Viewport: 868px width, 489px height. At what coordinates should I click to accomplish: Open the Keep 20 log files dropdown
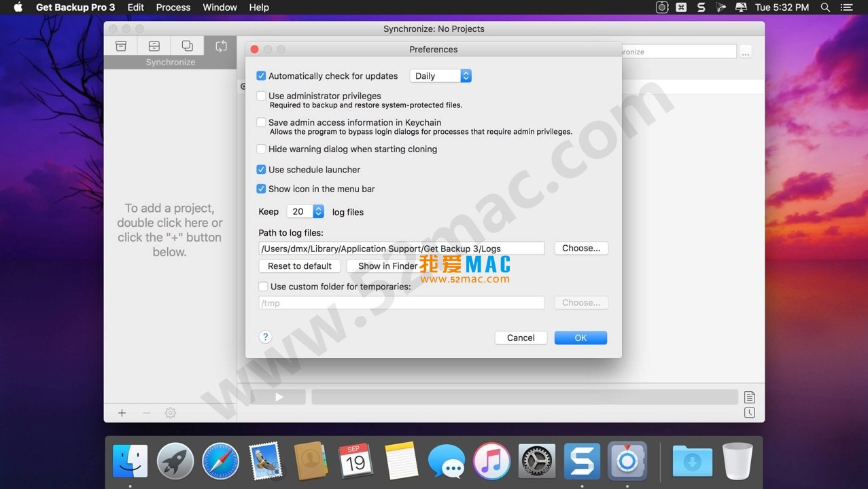click(305, 211)
